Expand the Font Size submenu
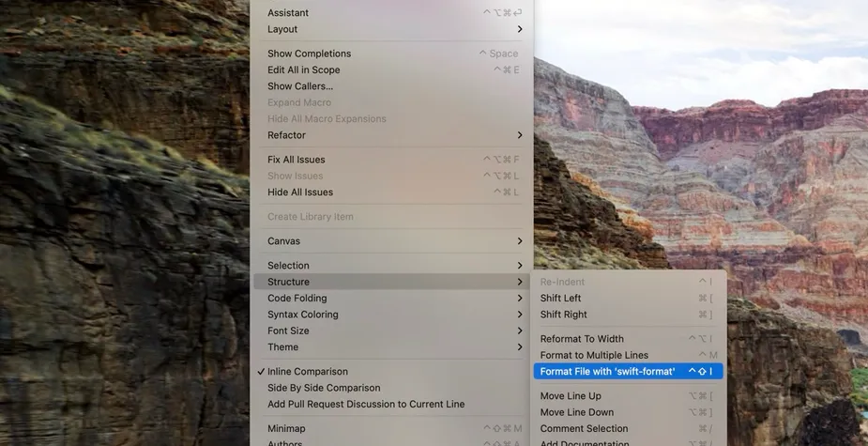Viewport: 868px width, 446px height. click(x=391, y=331)
